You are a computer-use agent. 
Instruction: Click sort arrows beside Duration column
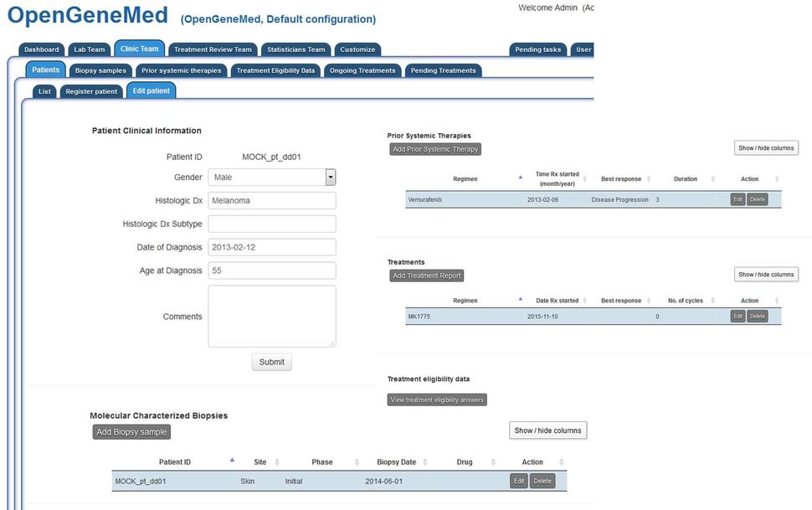tap(712, 178)
